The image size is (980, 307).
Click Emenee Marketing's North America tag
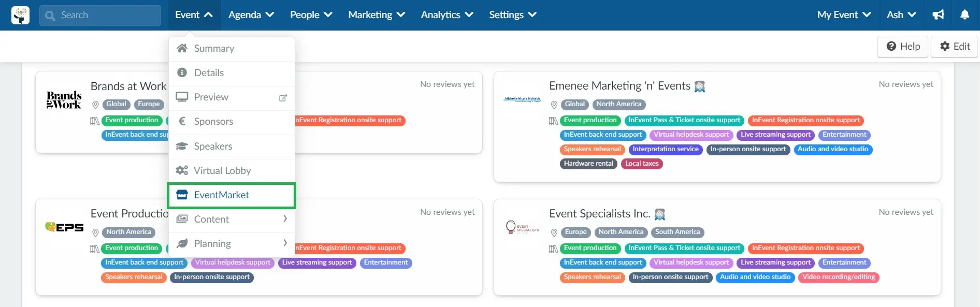[x=619, y=104]
